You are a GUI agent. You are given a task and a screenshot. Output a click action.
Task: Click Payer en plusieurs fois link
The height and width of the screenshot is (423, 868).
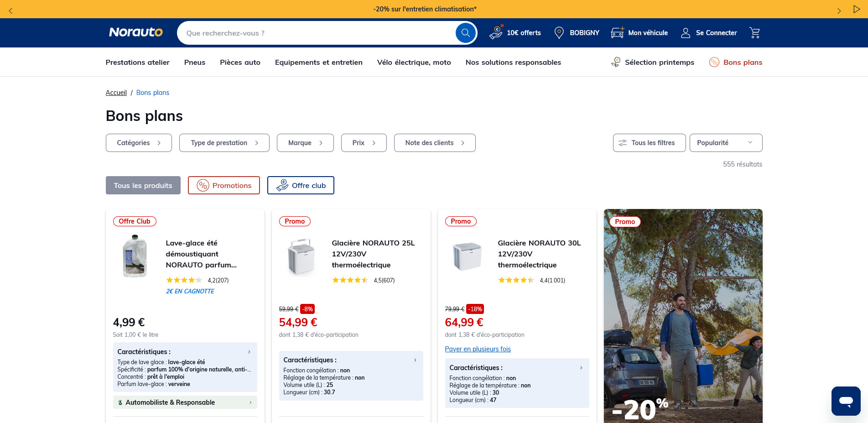coord(478,349)
